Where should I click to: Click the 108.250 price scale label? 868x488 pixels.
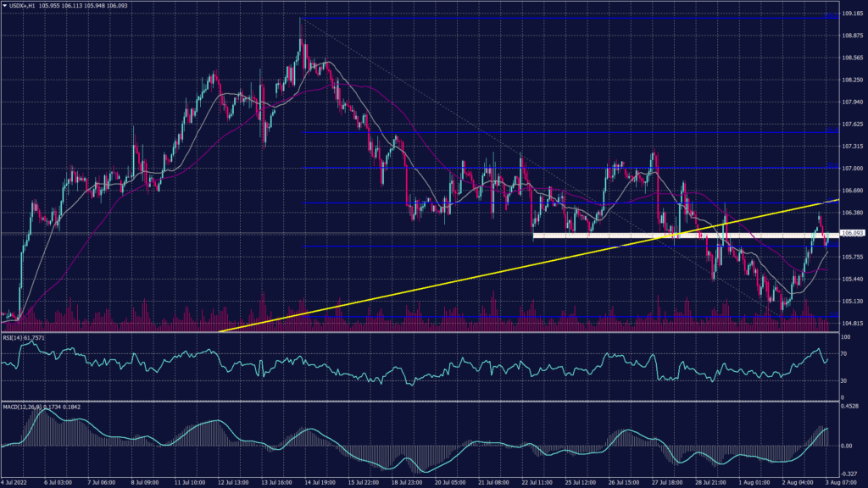[852, 80]
